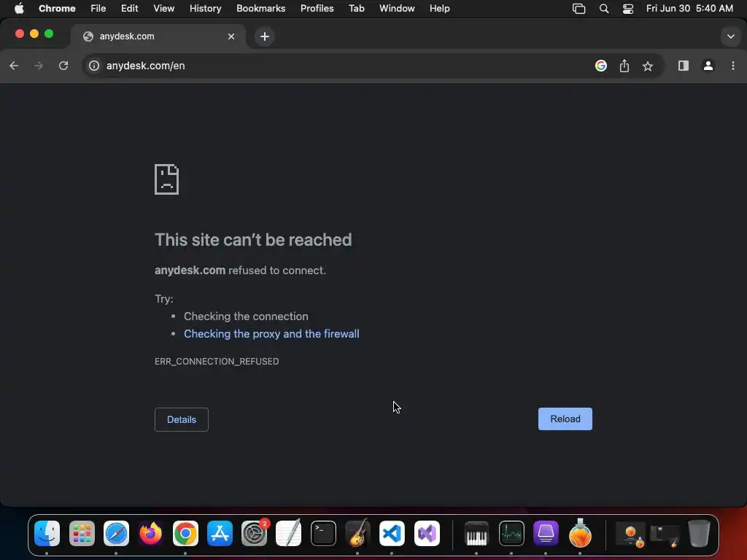Open the Profiles menu
The height and width of the screenshot is (560, 747).
317,8
